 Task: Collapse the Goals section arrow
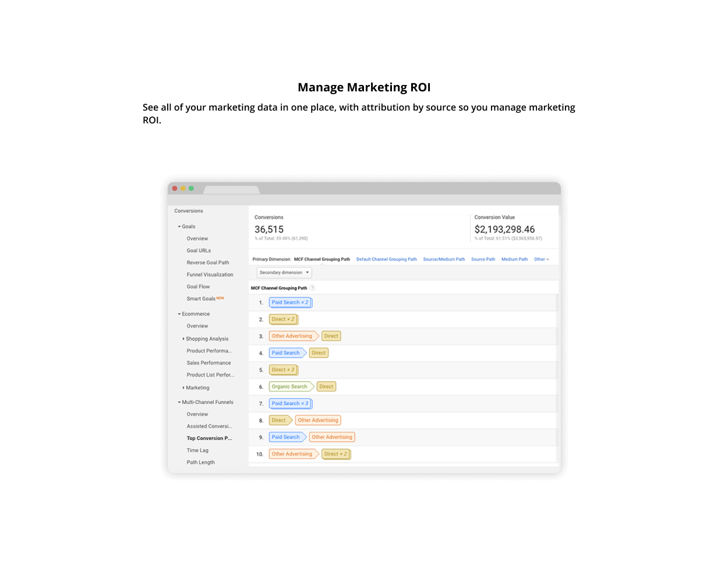[179, 226]
